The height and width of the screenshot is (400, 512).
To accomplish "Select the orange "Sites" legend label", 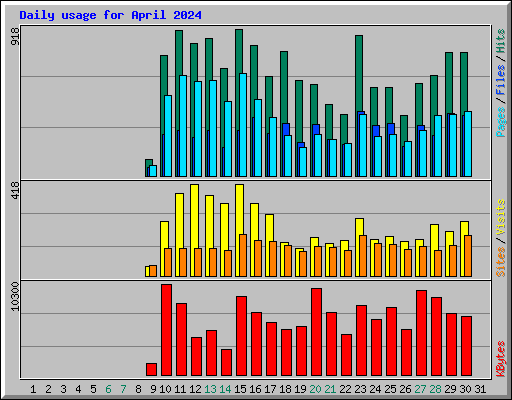I will (500, 262).
